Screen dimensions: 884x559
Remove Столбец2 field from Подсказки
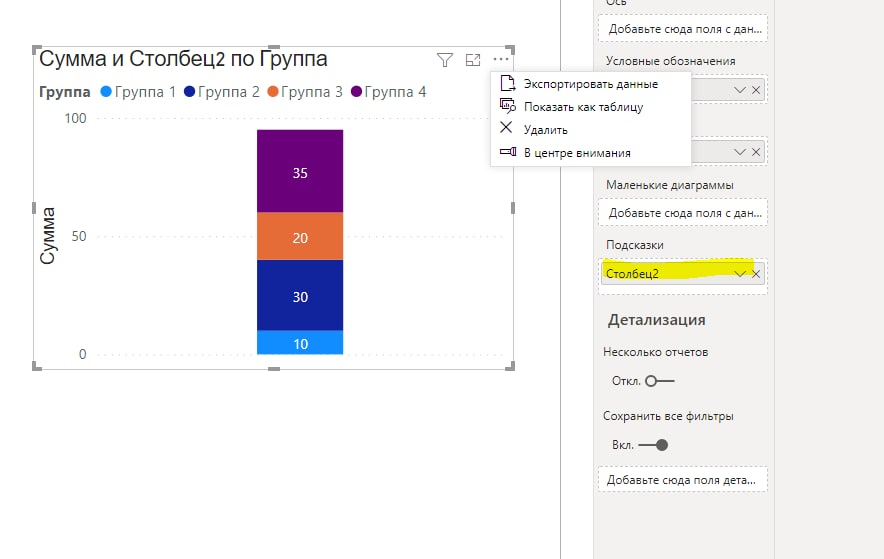[x=756, y=274]
